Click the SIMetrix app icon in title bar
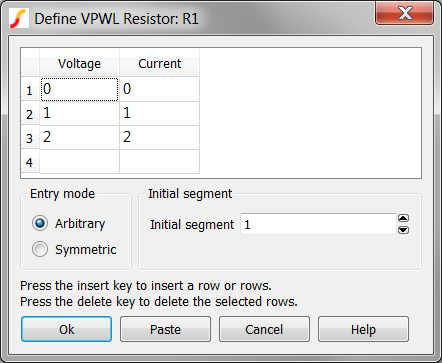The width and height of the screenshot is (442, 363). [x=19, y=18]
